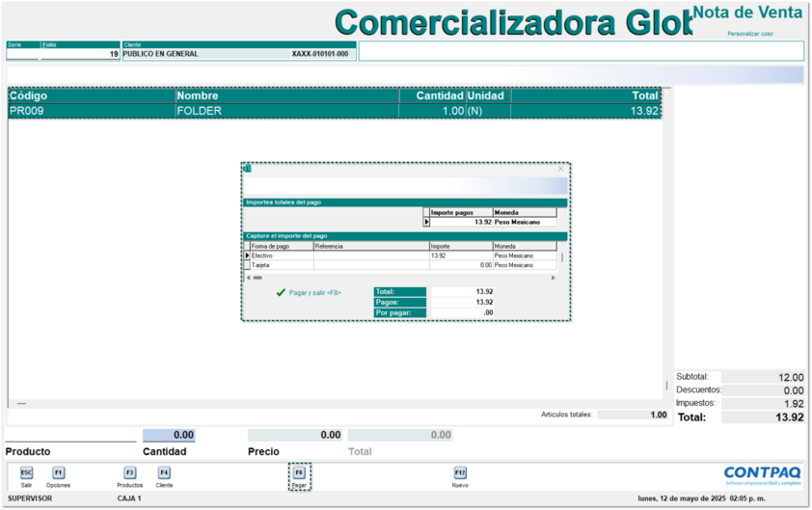The height and width of the screenshot is (510, 812).
Task: Open Productos using the F3 icon
Action: point(129,473)
